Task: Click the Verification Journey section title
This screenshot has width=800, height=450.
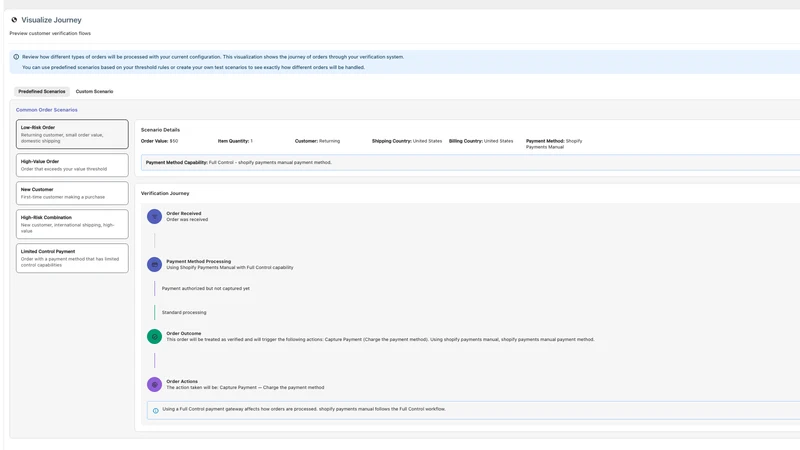Action: point(165,193)
